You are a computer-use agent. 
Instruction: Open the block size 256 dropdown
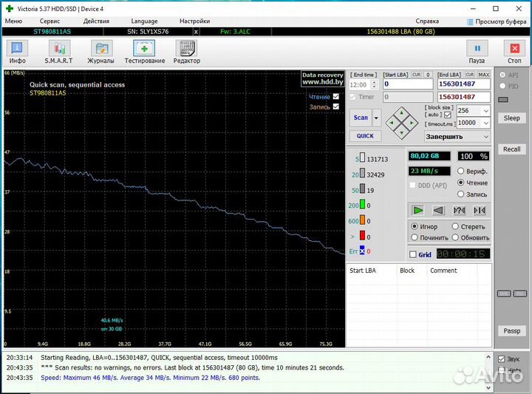point(486,111)
